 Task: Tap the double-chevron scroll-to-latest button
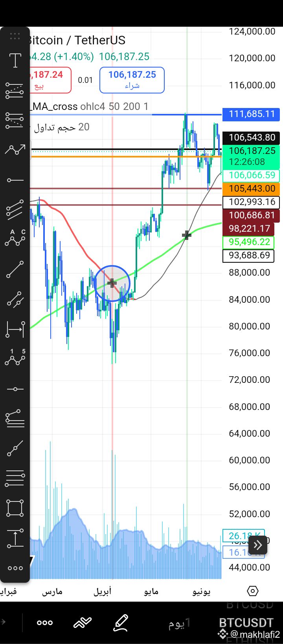pyautogui.click(x=258, y=545)
